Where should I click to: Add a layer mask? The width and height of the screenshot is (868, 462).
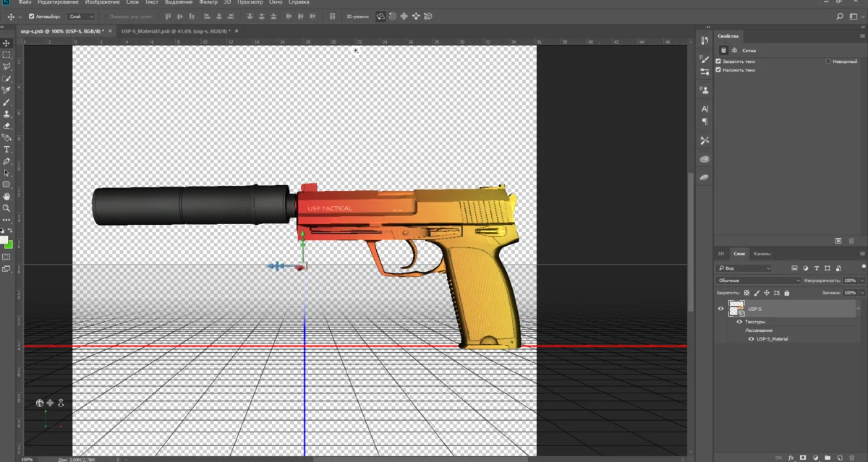coord(804,458)
